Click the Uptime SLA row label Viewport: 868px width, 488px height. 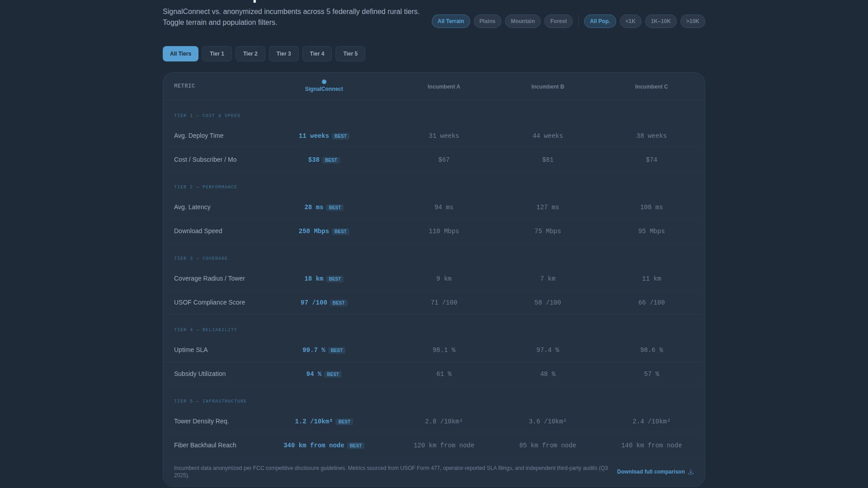(191, 350)
